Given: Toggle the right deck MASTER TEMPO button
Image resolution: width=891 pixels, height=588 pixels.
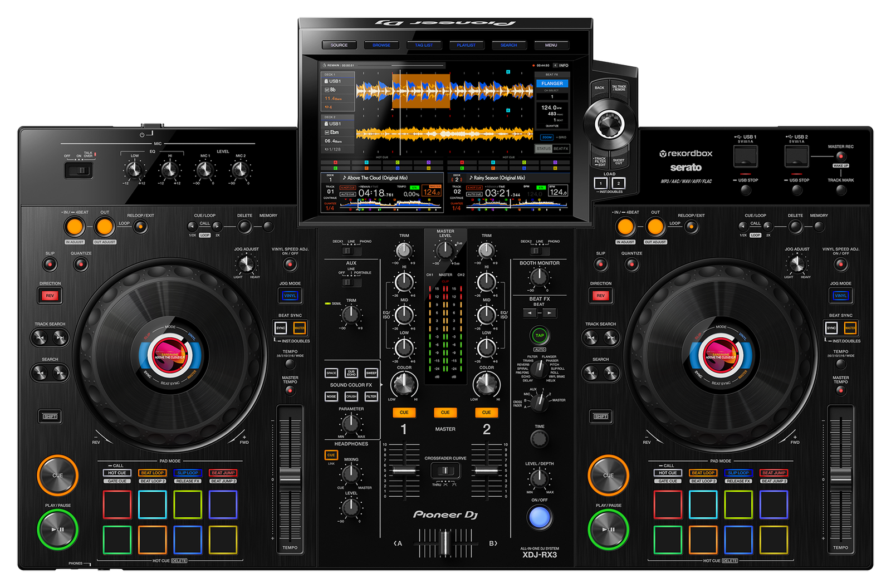Looking at the screenshot, I should (841, 390).
